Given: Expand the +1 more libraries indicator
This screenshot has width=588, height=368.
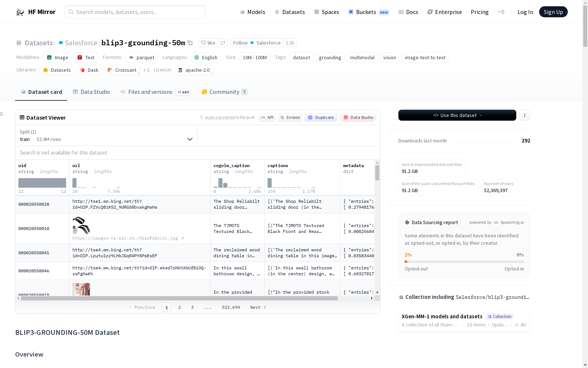Looking at the screenshot, I should coord(146,70).
